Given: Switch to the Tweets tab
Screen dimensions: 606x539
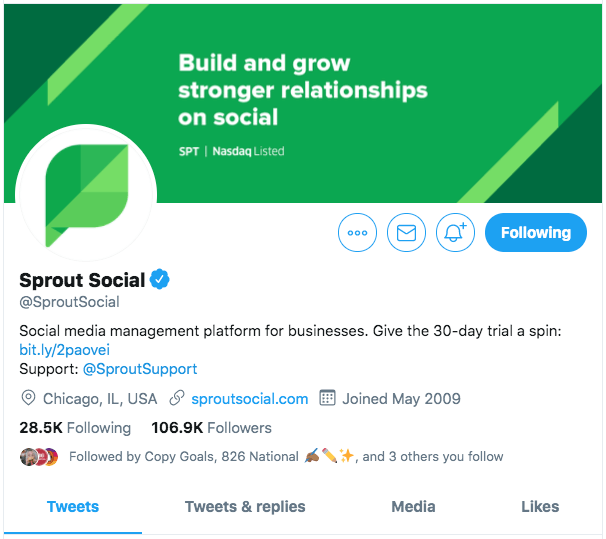Looking at the screenshot, I should pyautogui.click(x=73, y=507).
